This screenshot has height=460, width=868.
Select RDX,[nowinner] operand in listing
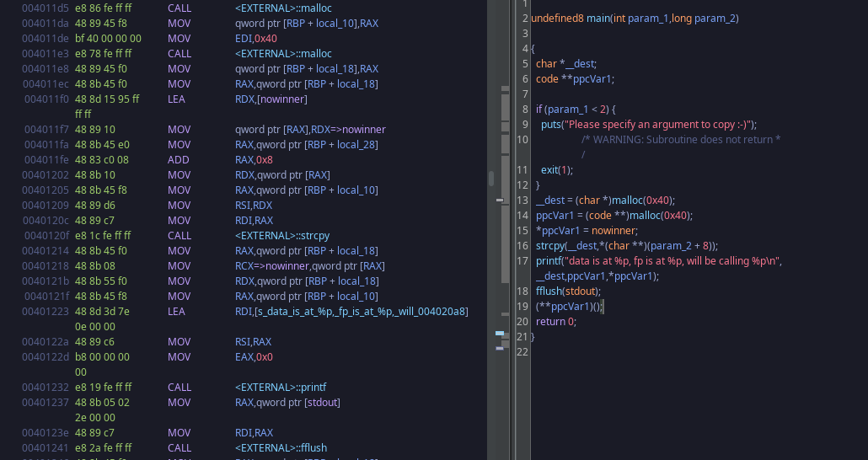point(271,99)
